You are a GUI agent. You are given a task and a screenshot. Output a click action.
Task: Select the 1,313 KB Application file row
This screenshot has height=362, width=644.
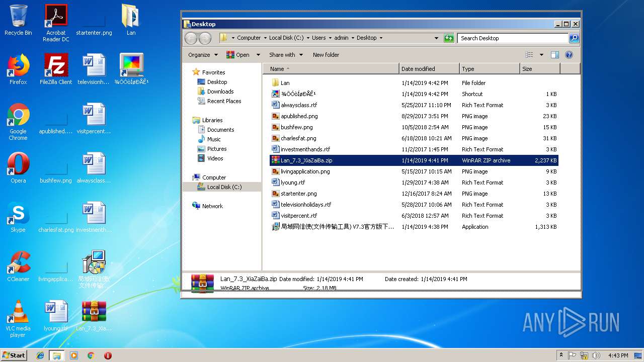(x=414, y=227)
